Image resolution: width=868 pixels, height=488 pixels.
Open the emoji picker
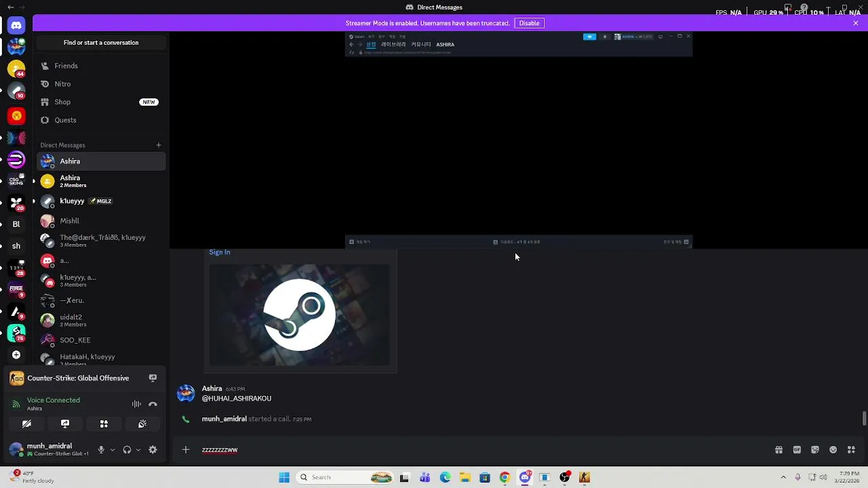point(833,449)
